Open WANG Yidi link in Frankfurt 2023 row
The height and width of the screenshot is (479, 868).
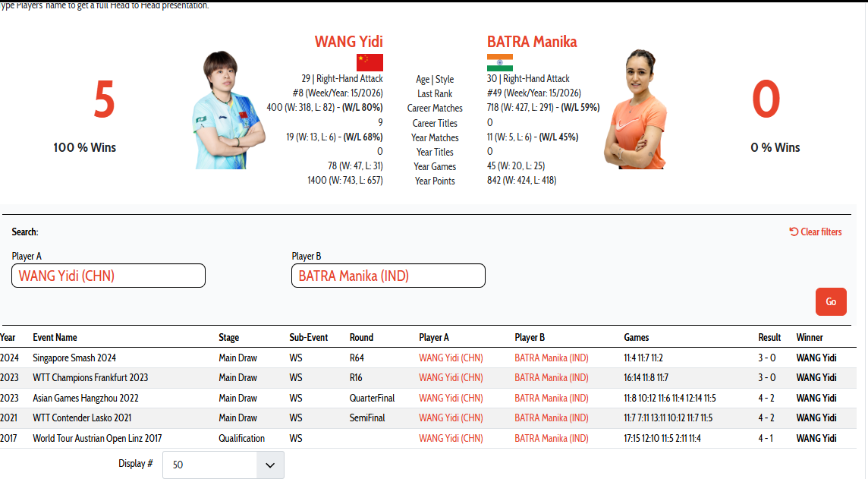click(451, 378)
